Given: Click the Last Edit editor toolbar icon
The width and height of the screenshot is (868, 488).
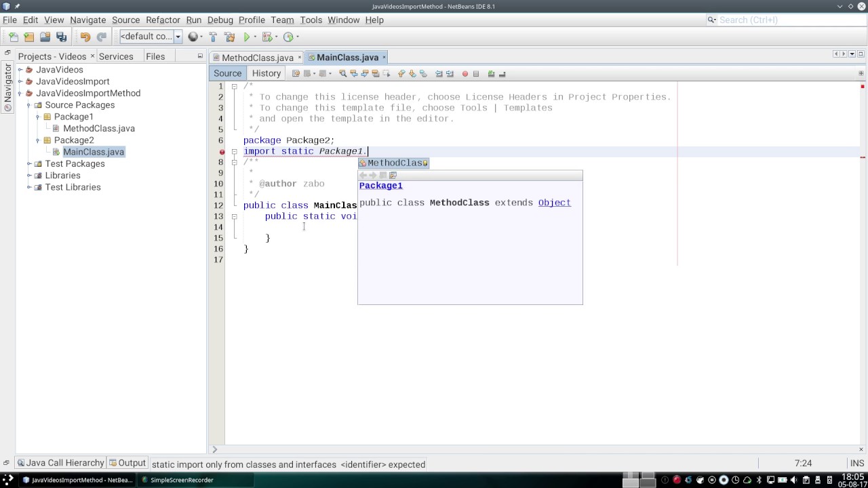Looking at the screenshot, I should pyautogui.click(x=296, y=73).
